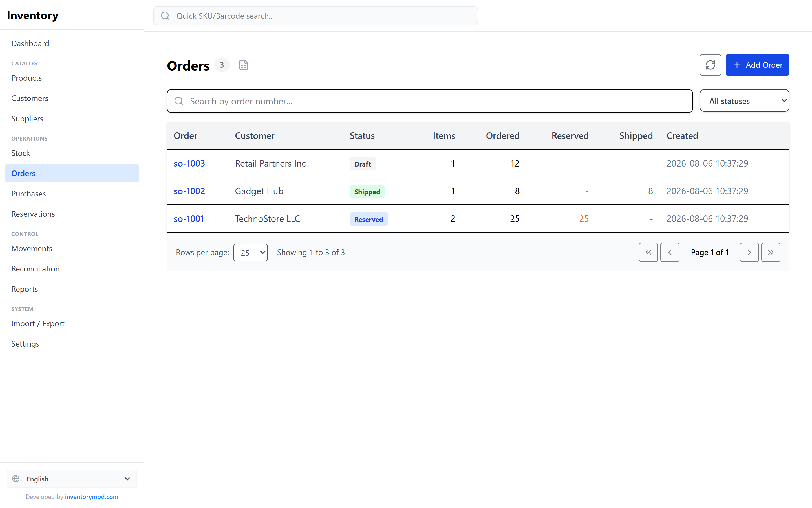
Task: Click the globe language icon
Action: click(16, 479)
